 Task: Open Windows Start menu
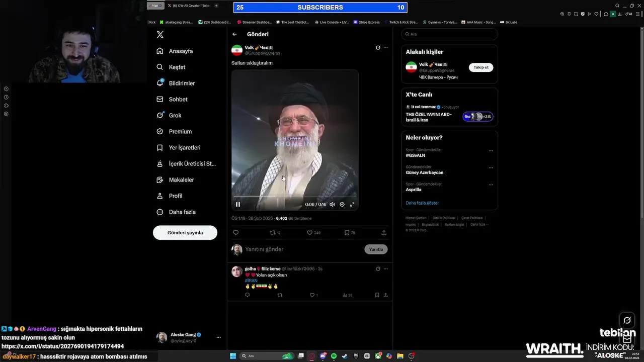233,356
